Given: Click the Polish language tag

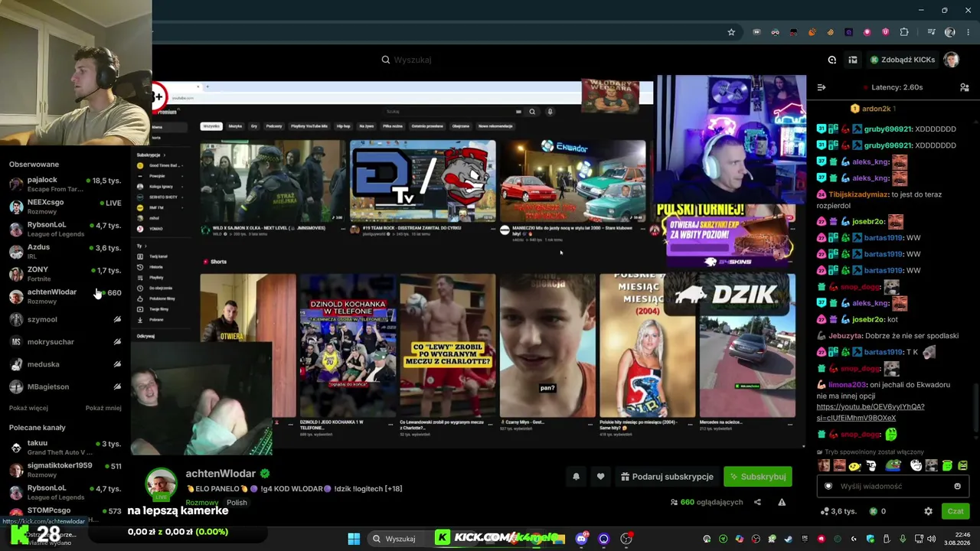Looking at the screenshot, I should click(x=237, y=503).
